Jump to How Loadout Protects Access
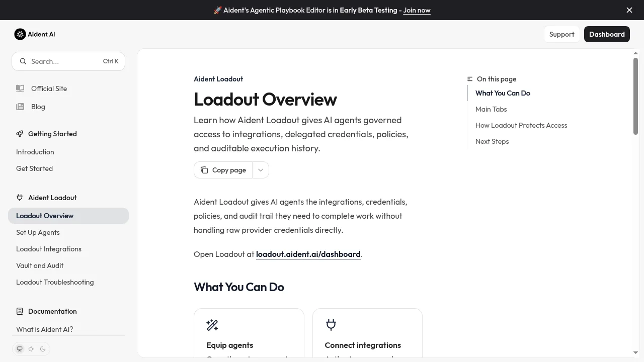Viewport: 644px width, 362px height. [x=521, y=125]
